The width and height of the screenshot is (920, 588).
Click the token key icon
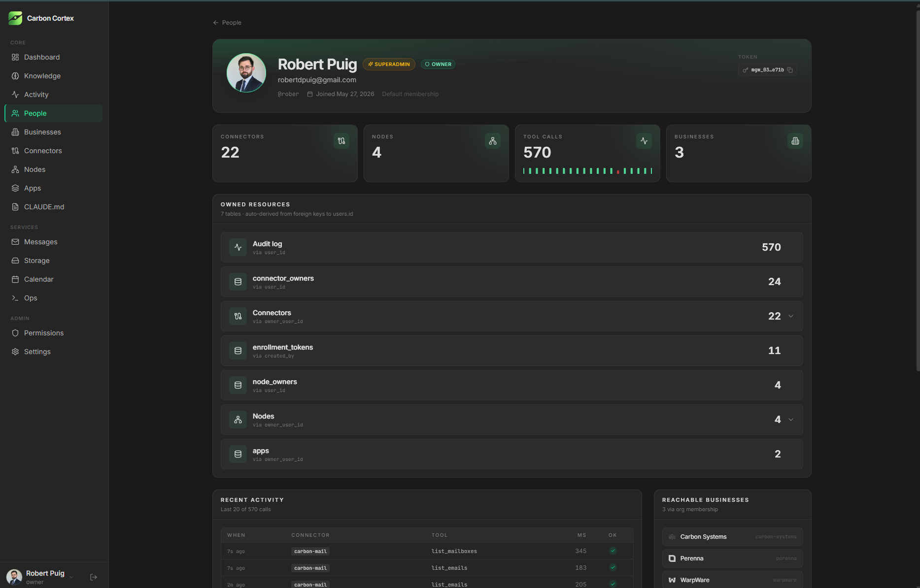[745, 70]
